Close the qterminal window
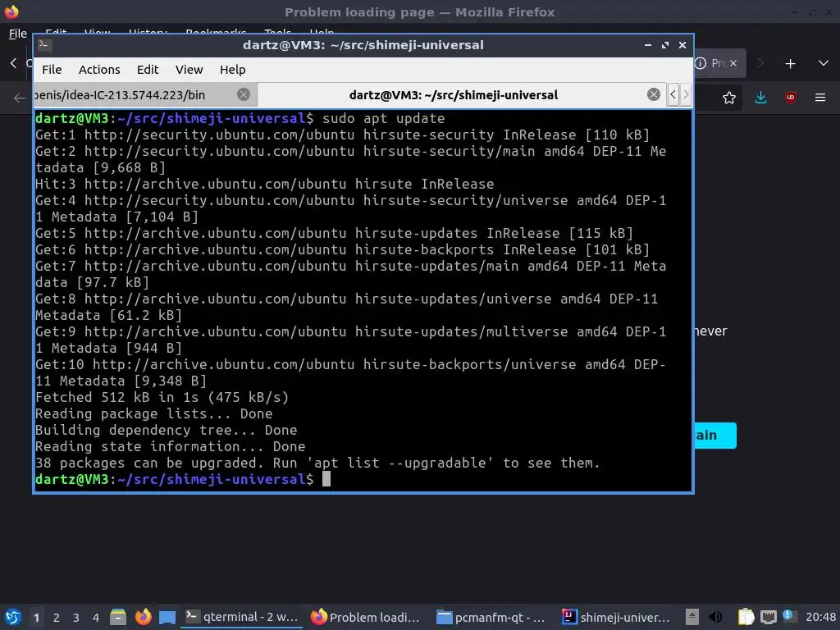Viewport: 840px width, 630px height. [682, 45]
